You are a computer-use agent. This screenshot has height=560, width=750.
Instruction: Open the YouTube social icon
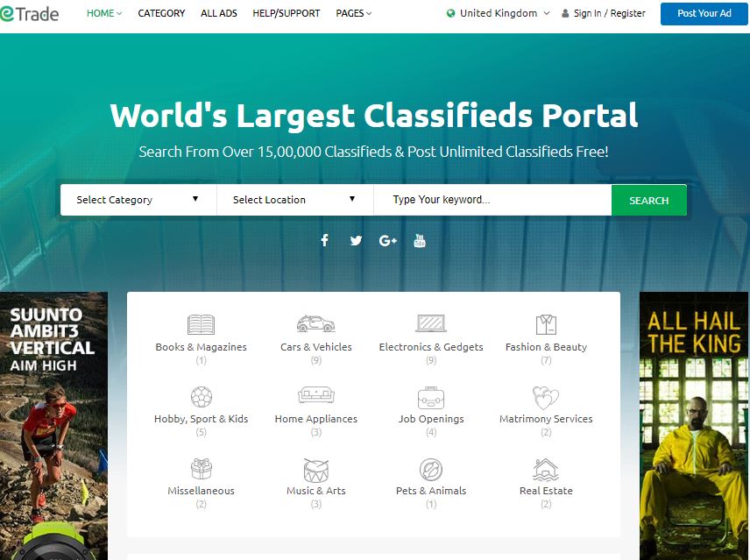(420, 240)
